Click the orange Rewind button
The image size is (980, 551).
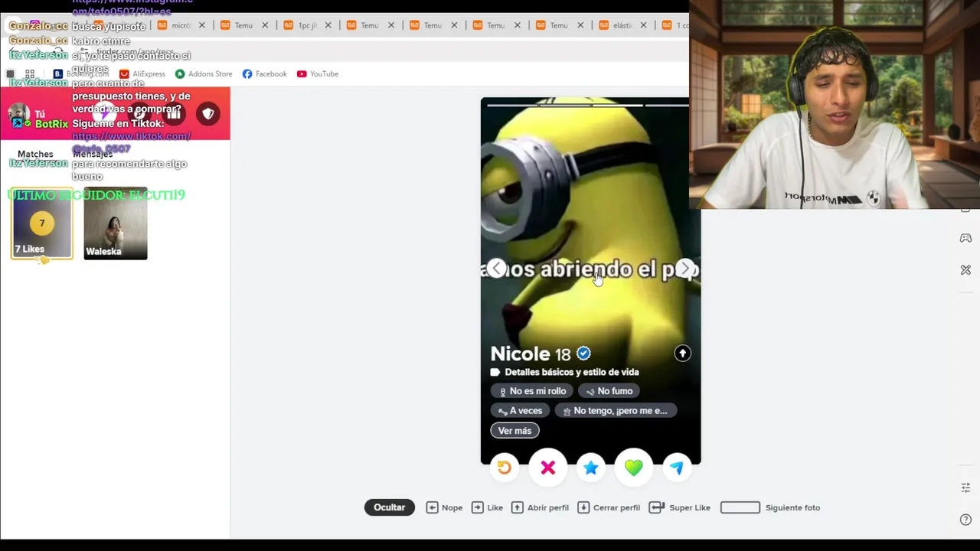tap(505, 468)
